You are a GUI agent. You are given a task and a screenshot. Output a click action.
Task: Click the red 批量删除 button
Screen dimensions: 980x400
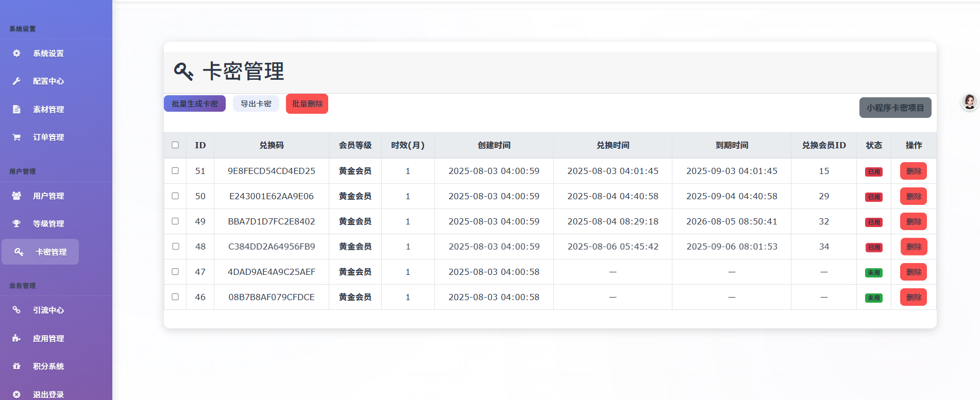pyautogui.click(x=307, y=103)
